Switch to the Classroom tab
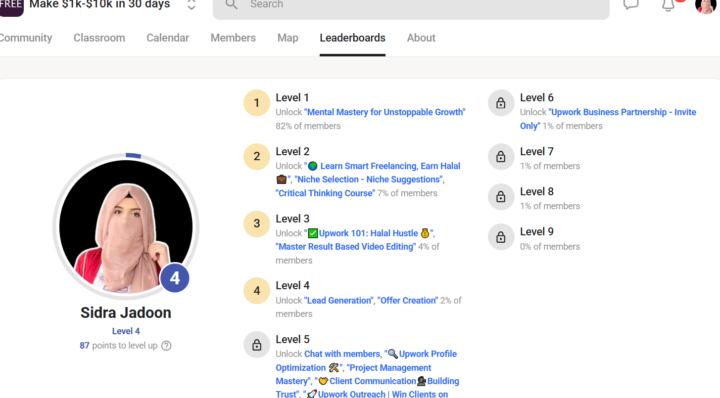 [x=99, y=38]
